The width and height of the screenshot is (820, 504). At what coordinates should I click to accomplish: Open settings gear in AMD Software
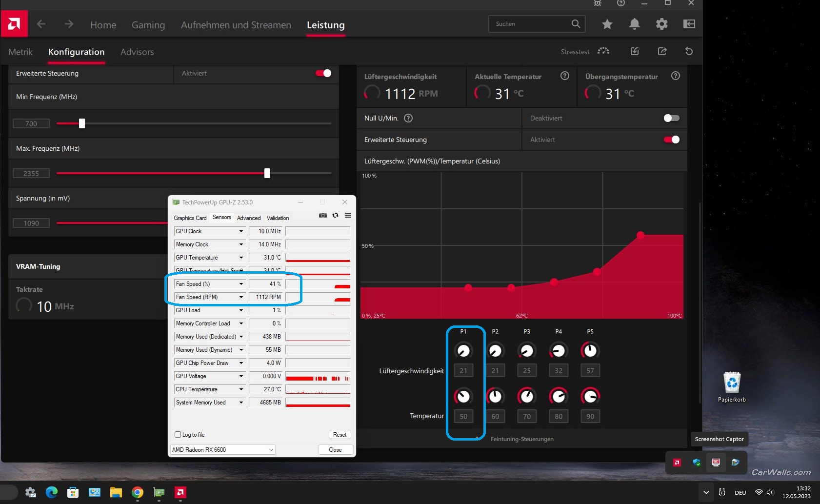662,24
